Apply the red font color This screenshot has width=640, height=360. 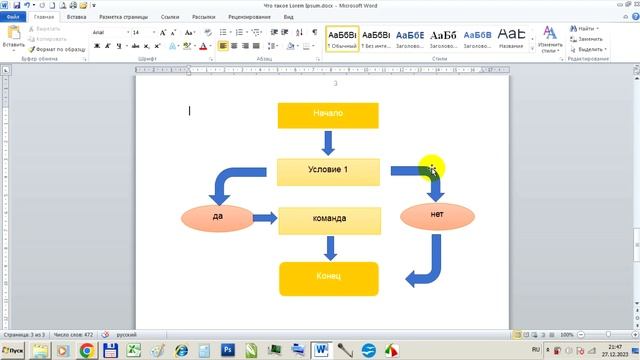pyautogui.click(x=203, y=46)
